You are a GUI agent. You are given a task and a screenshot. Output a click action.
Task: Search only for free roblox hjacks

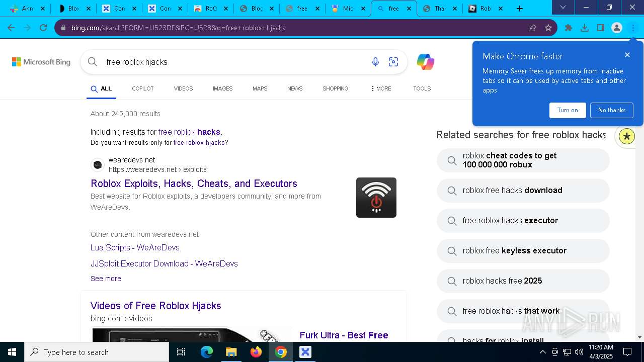pos(199,143)
